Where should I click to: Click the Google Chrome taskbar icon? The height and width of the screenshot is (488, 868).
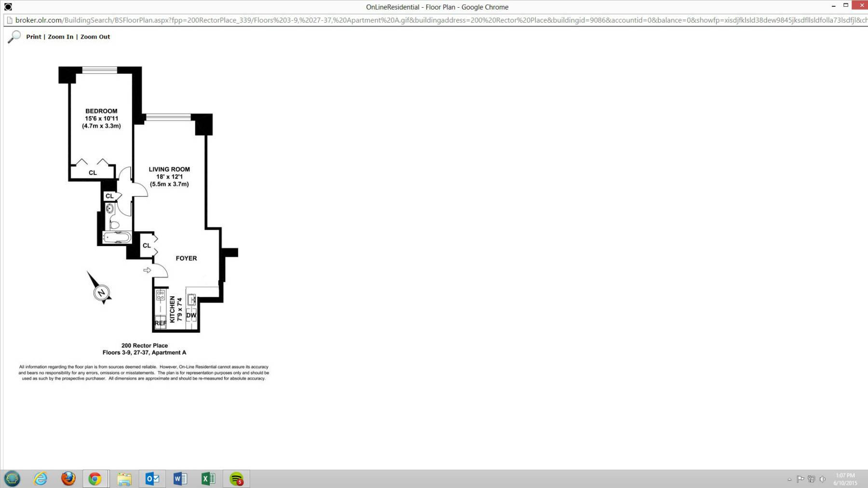tap(95, 479)
